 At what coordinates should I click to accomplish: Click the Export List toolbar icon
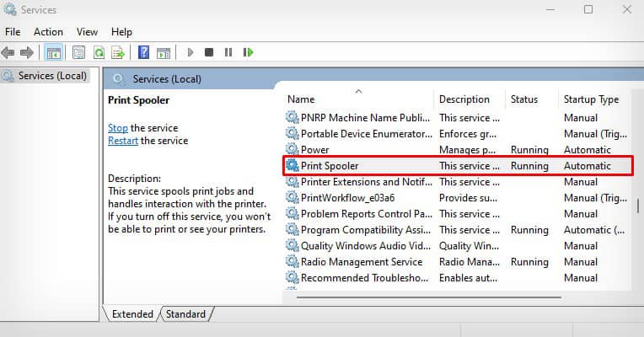tap(118, 52)
